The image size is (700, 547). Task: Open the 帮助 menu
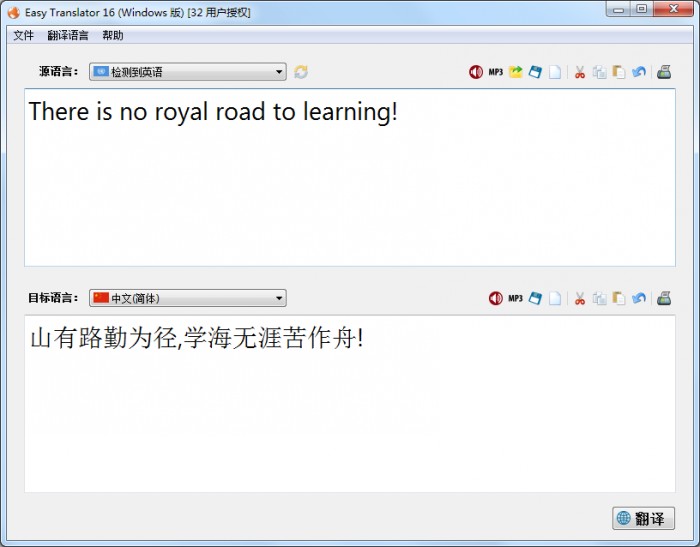113,35
